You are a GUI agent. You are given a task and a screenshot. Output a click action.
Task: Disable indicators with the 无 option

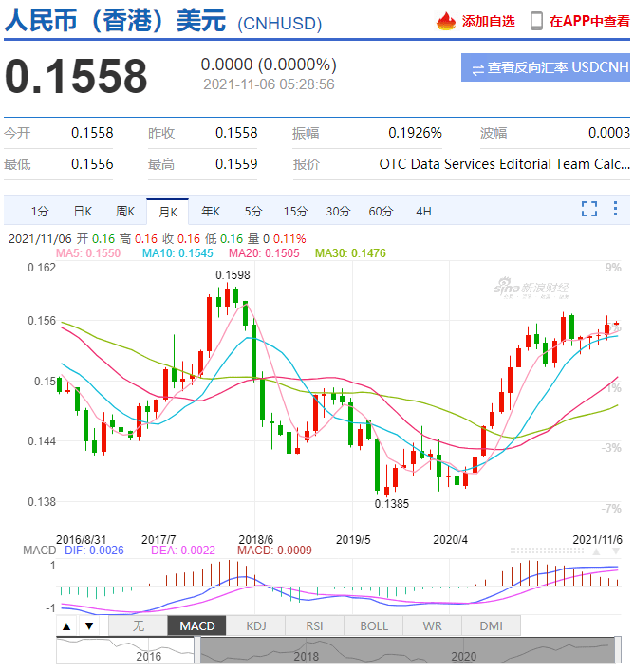click(x=138, y=625)
